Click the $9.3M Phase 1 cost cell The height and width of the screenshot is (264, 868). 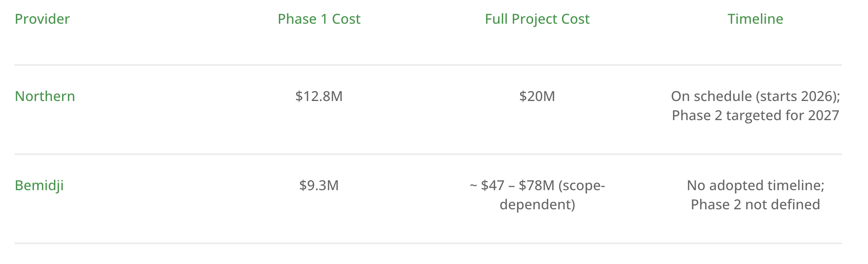(x=319, y=186)
